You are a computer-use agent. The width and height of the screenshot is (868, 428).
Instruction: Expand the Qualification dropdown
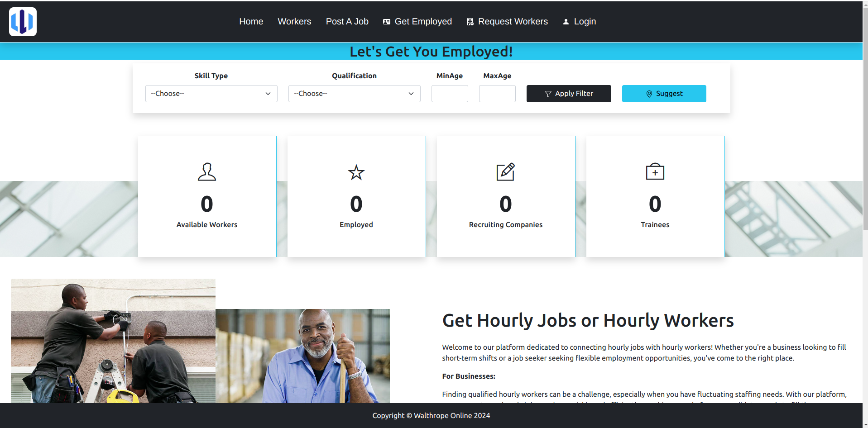pyautogui.click(x=354, y=94)
